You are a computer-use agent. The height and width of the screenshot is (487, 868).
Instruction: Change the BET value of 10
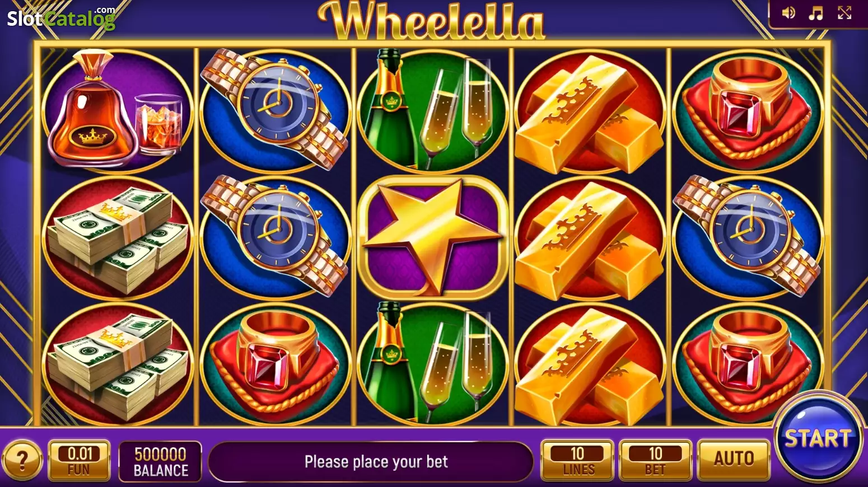[655, 460]
